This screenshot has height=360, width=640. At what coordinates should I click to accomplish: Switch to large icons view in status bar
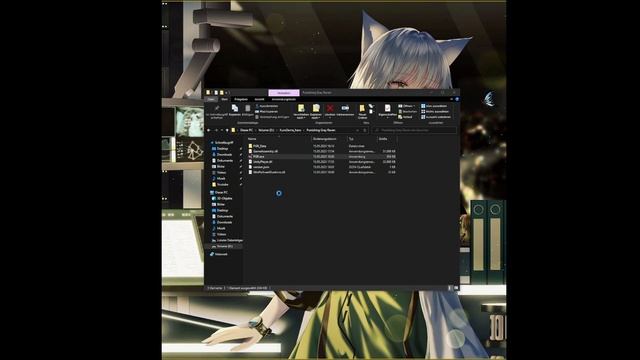pyautogui.click(x=456, y=288)
